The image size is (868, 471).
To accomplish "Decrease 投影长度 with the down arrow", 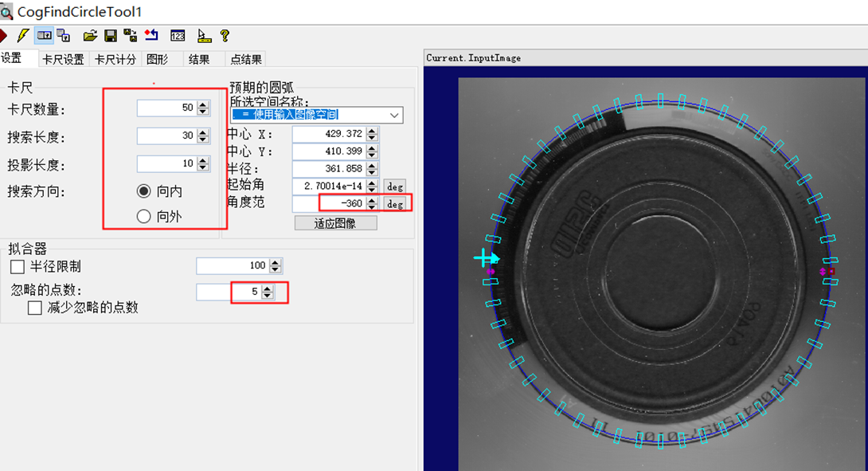I will (x=203, y=167).
